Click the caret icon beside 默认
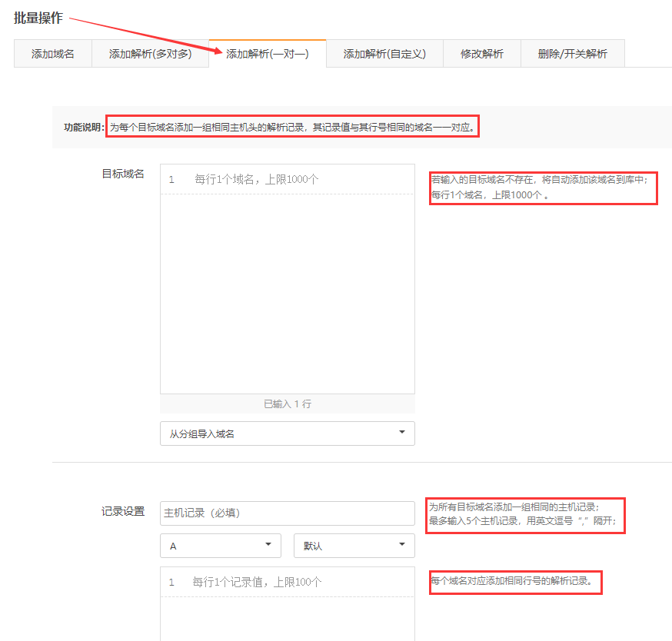Screen dimensions: 672x641 [401, 545]
